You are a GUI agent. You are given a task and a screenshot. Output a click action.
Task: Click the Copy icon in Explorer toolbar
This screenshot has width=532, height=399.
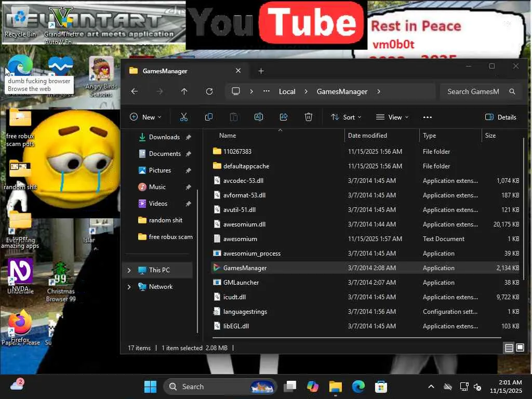[209, 117]
